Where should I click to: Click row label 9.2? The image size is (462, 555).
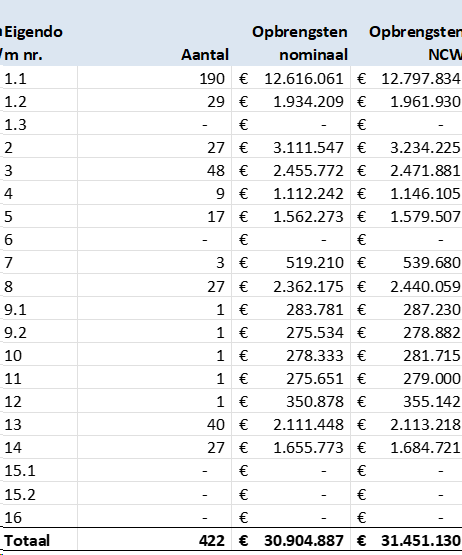[x=15, y=333]
